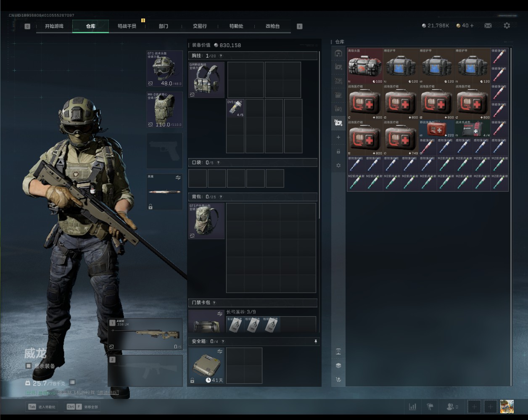Open the 特战干员 tab
This screenshot has width=528, height=420.
127,26
